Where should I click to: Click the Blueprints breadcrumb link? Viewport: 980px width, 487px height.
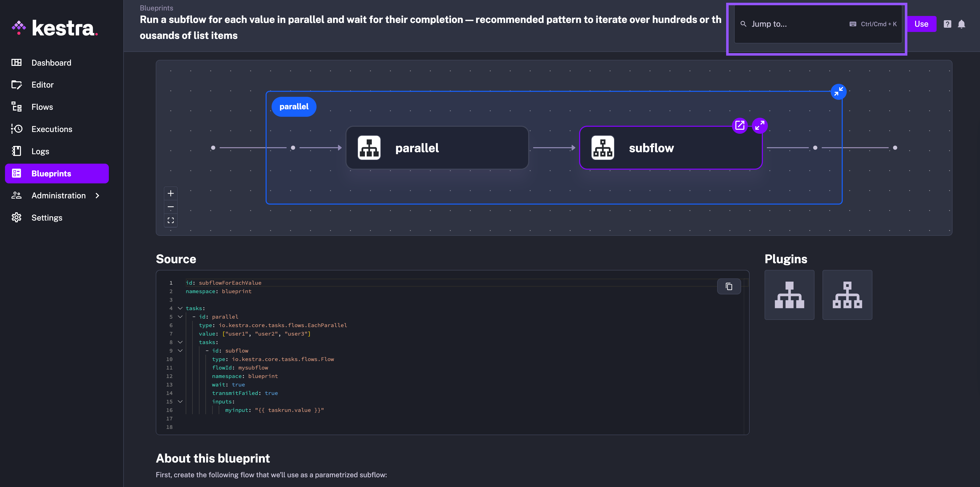pyautogui.click(x=156, y=8)
